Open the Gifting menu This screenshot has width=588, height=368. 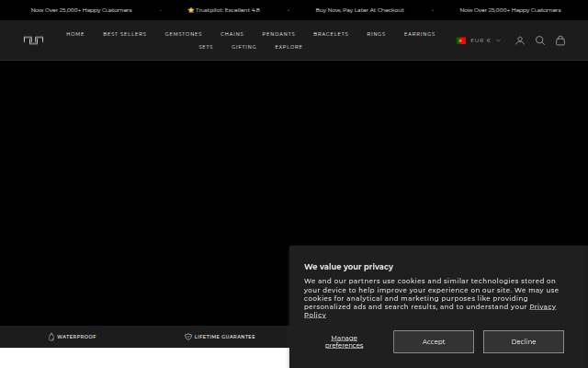(243, 47)
